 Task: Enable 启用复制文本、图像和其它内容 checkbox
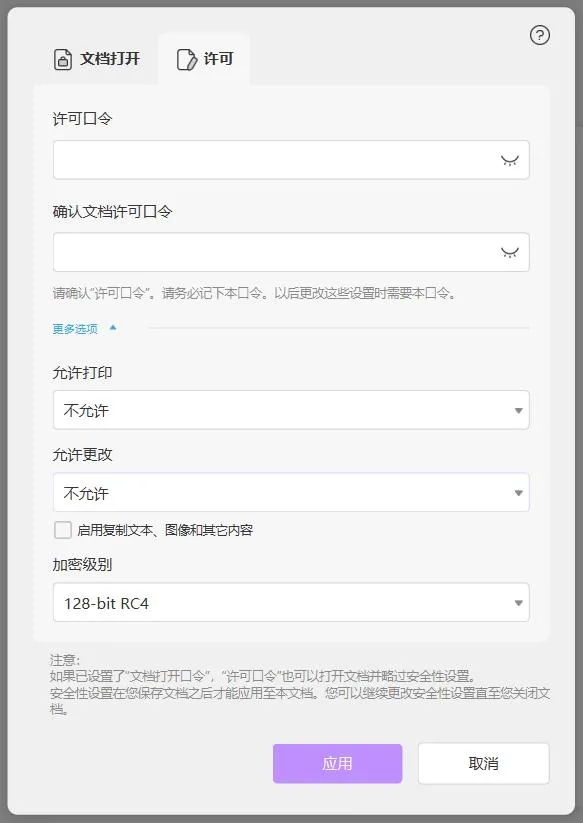63,530
